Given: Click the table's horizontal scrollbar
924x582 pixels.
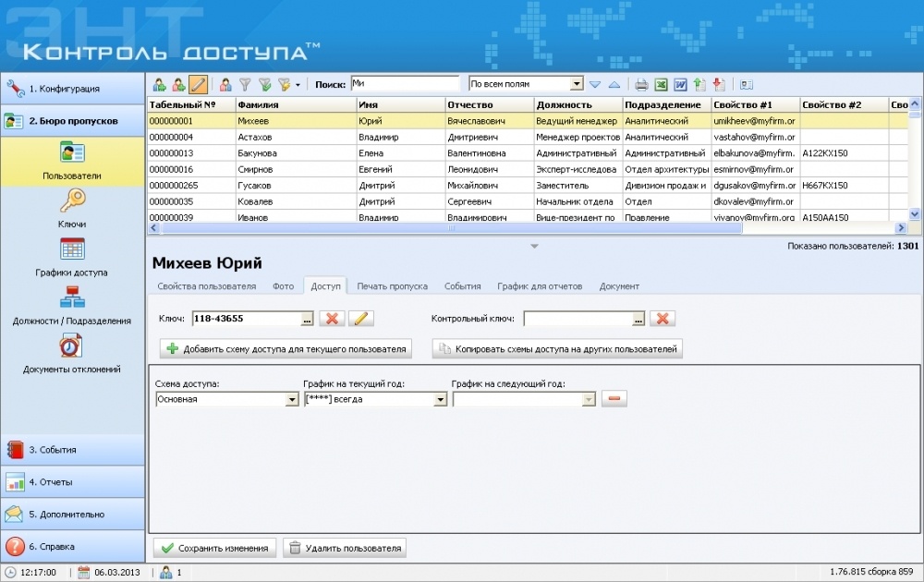Looking at the screenshot, I should [x=452, y=227].
